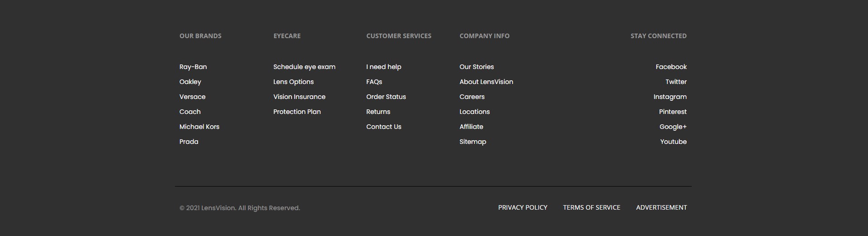Viewport: 868px width, 236px height.
Task: View the Sitemap link
Action: (473, 142)
